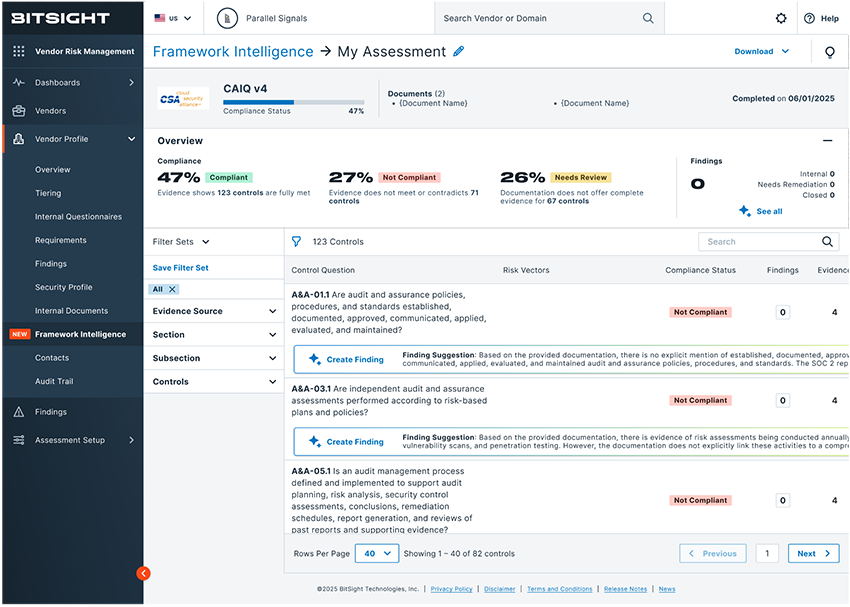Click the findings count 0 for A&A-05.1

click(782, 500)
